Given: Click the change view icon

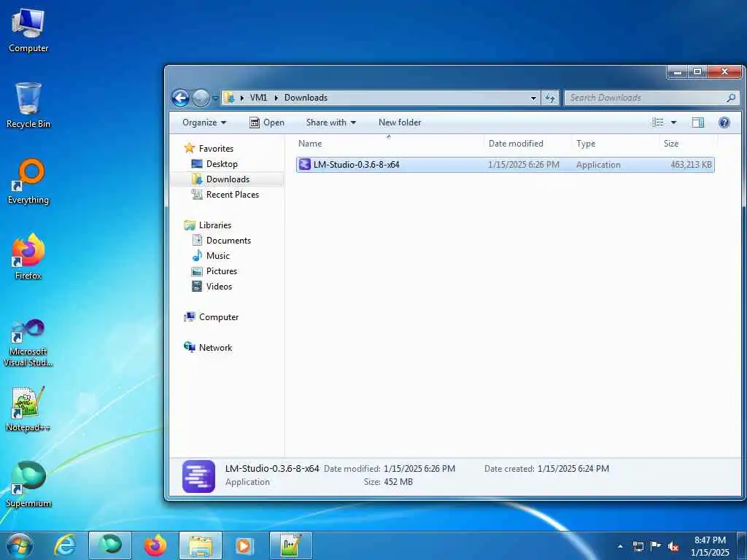Looking at the screenshot, I should point(658,122).
